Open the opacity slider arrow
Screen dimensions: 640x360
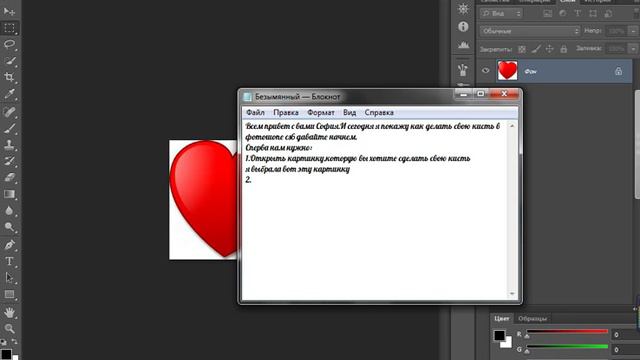(633, 31)
